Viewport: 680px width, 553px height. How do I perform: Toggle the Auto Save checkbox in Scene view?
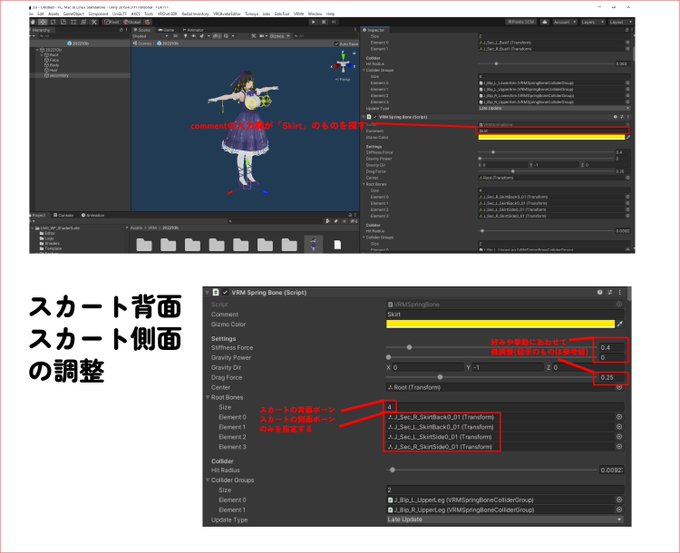(336, 44)
